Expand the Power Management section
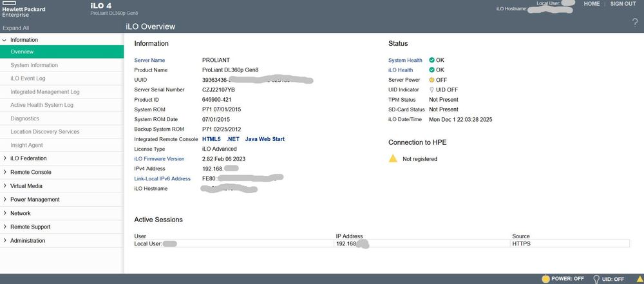Viewport: 644px width, 284px height. tap(5, 200)
